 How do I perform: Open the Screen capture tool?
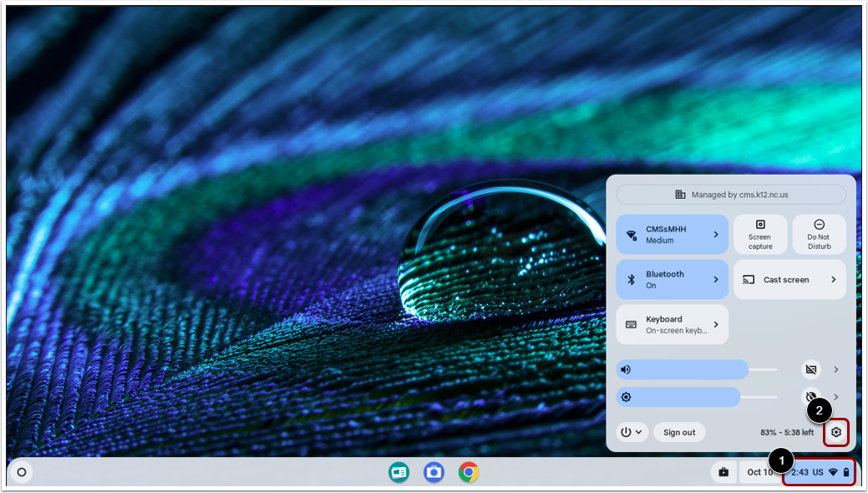759,234
